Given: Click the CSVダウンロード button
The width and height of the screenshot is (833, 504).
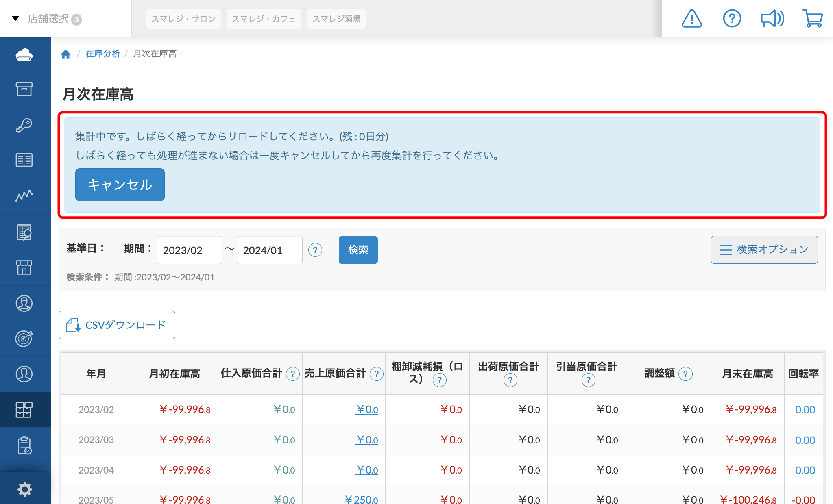Looking at the screenshot, I should click(117, 325).
